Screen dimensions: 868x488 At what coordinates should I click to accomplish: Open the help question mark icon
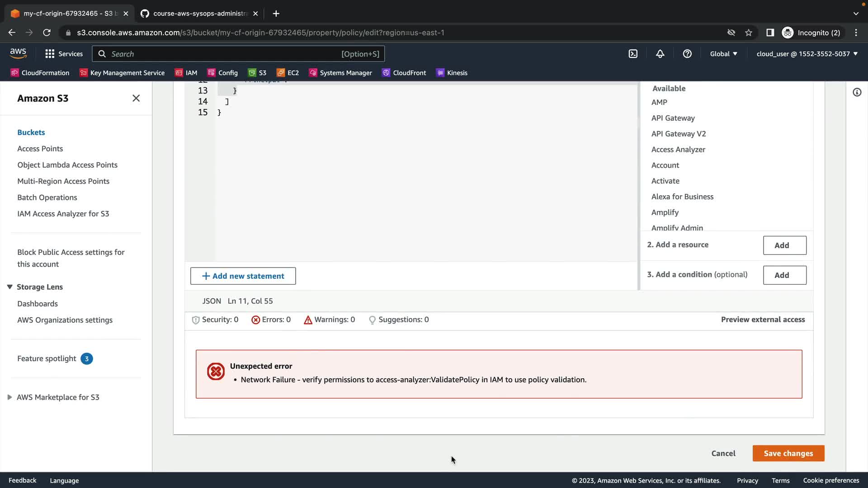[687, 54]
